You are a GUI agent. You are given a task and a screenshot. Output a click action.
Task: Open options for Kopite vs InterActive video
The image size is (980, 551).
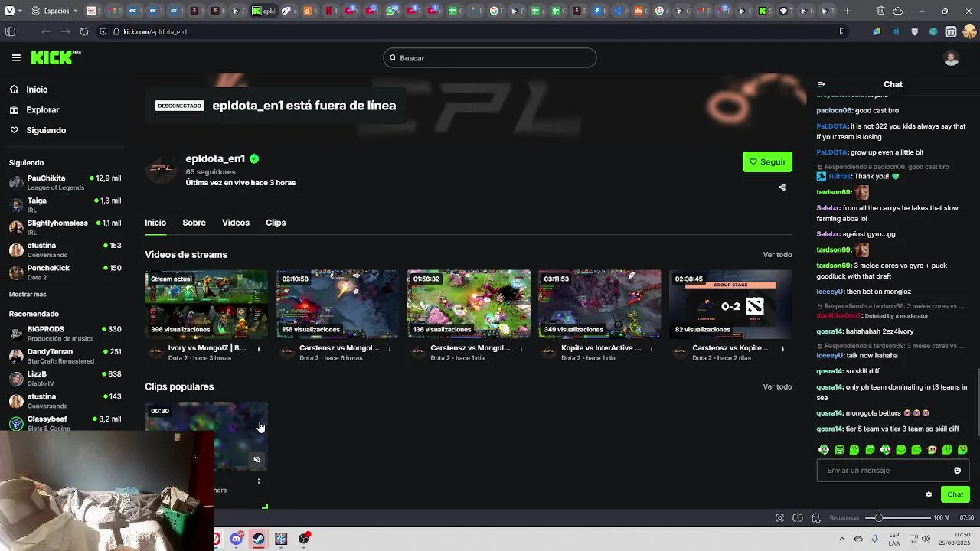[652, 349]
